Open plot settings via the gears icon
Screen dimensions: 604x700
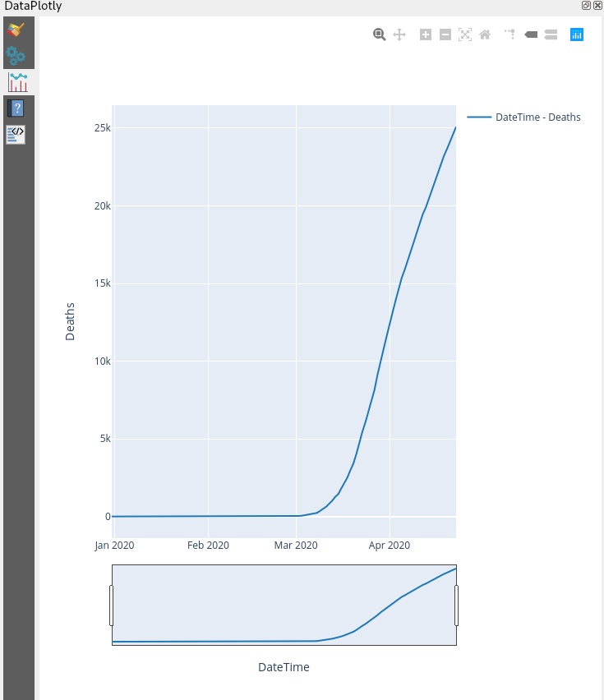[x=15, y=54]
